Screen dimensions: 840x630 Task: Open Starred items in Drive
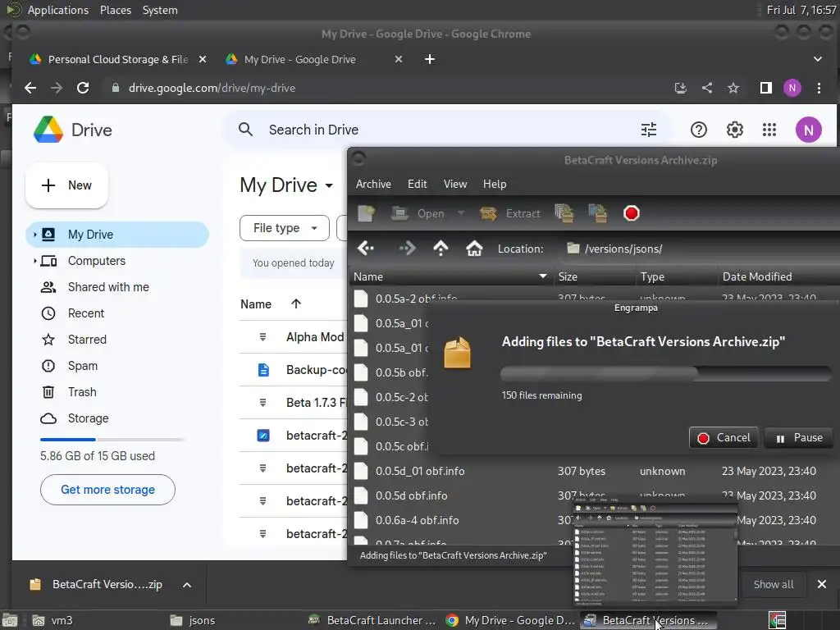(87, 340)
